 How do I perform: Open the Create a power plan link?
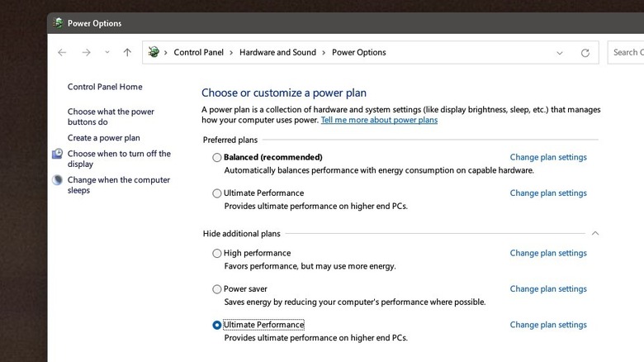pos(104,138)
